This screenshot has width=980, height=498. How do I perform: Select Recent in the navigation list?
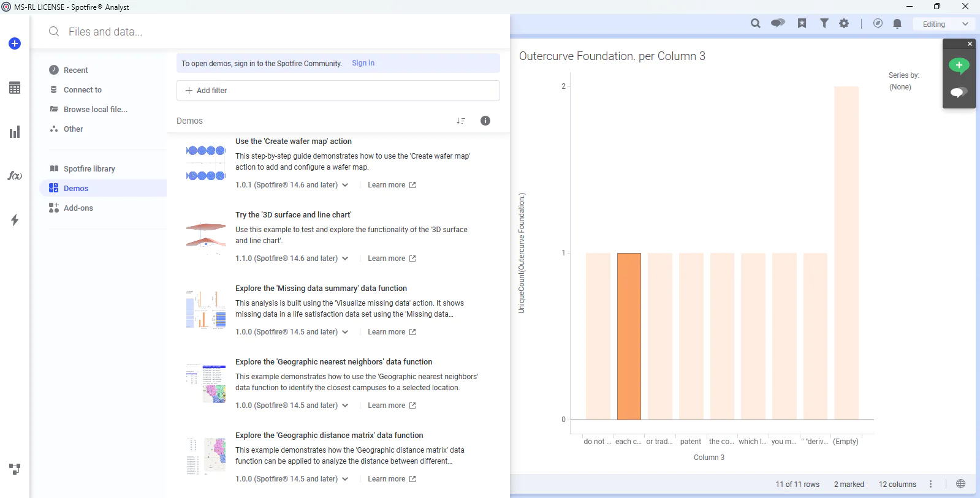[76, 70]
